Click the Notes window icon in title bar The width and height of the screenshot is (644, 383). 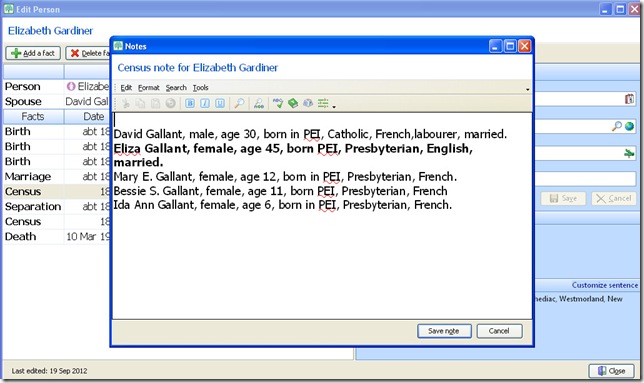point(118,46)
